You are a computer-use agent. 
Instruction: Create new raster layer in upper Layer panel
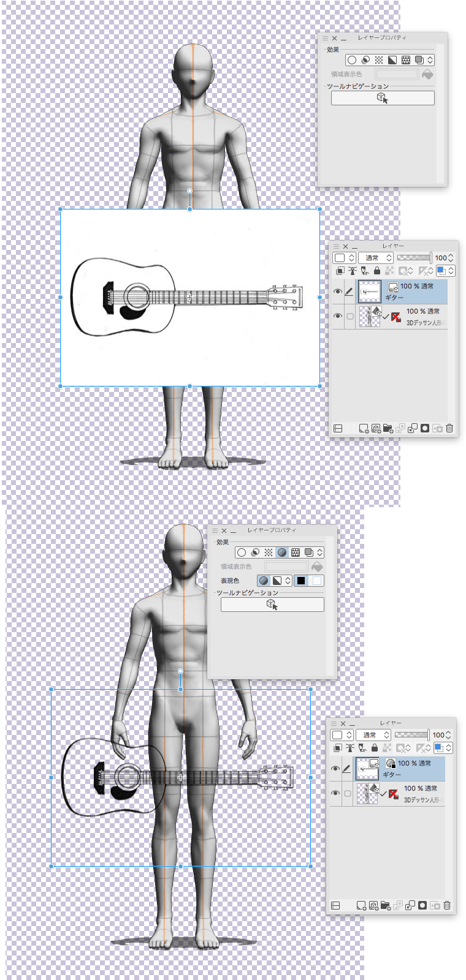tap(363, 428)
